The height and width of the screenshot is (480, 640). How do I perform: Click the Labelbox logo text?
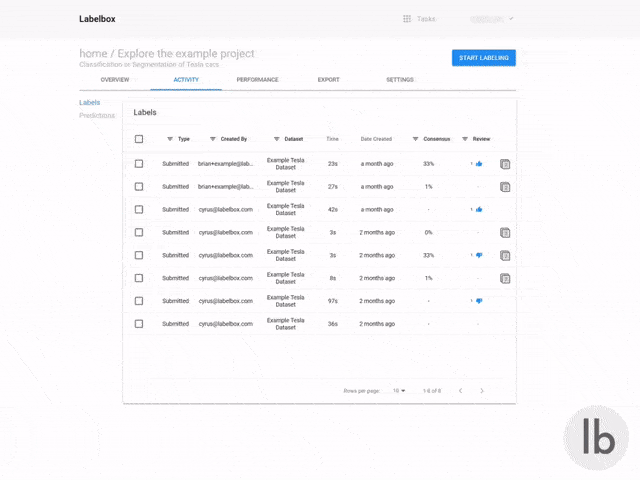click(x=97, y=19)
